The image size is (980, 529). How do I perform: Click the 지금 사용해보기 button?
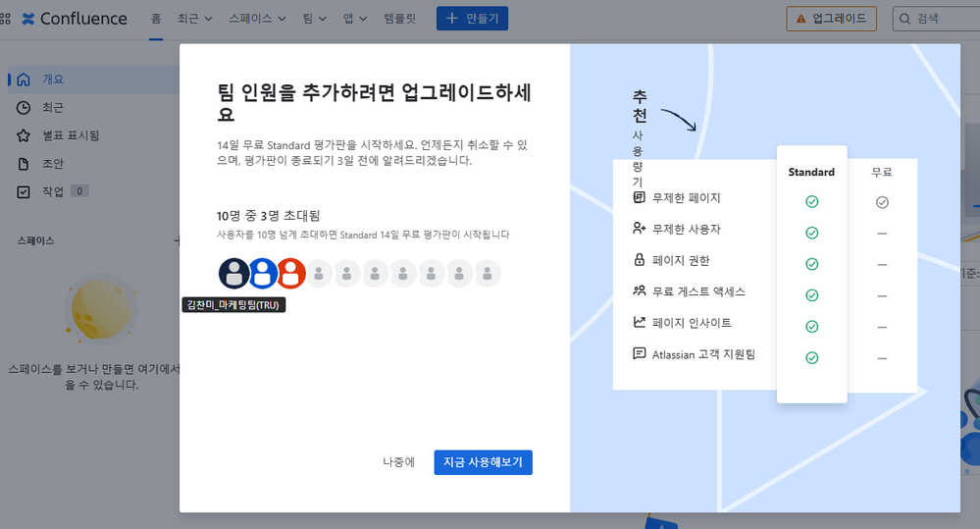(x=483, y=462)
